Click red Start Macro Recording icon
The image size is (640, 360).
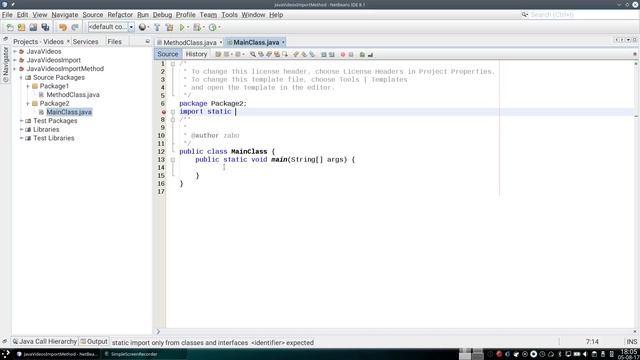point(343,54)
